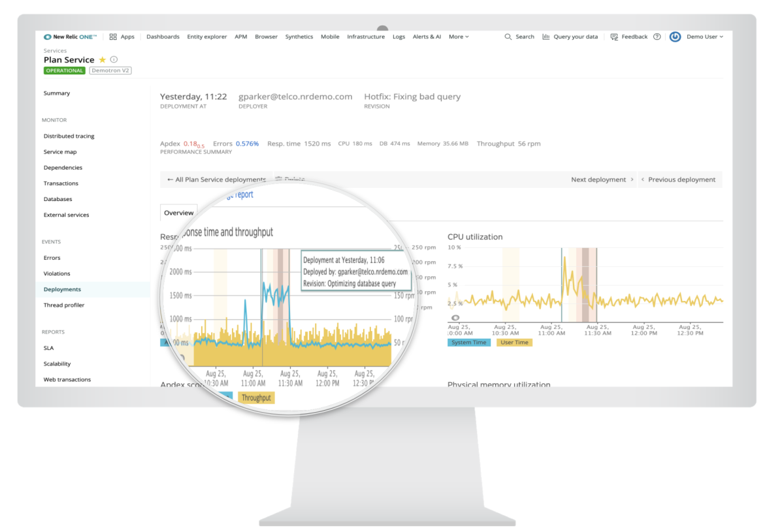Click Previous deployment
The height and width of the screenshot is (532, 784).
pyautogui.click(x=678, y=180)
